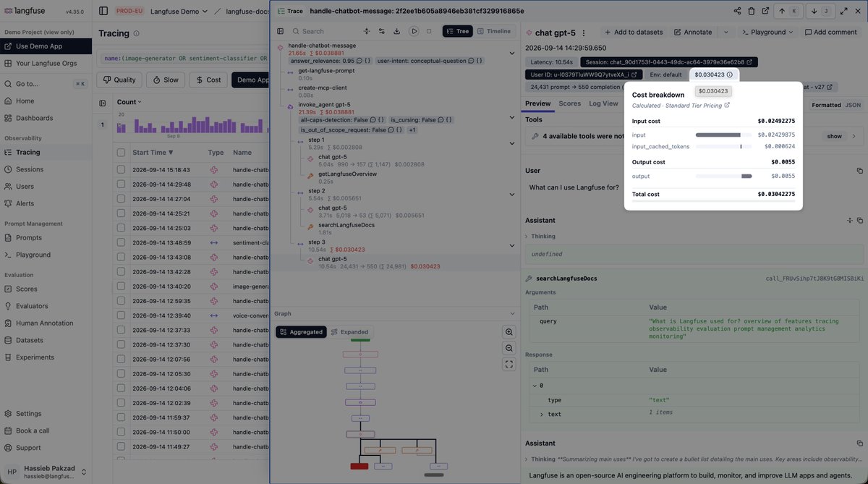Open the Log View tab
The width and height of the screenshot is (868, 484).
coord(603,103)
